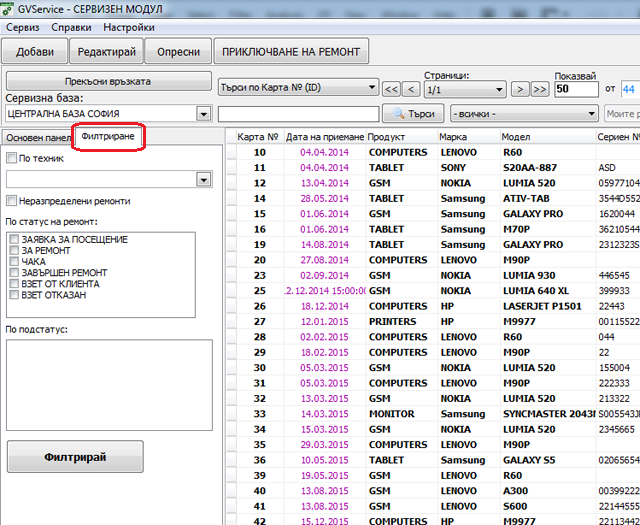Tick ЧАКА status checkbox
Image resolution: width=640 pixels, height=525 pixels.
coord(14,261)
